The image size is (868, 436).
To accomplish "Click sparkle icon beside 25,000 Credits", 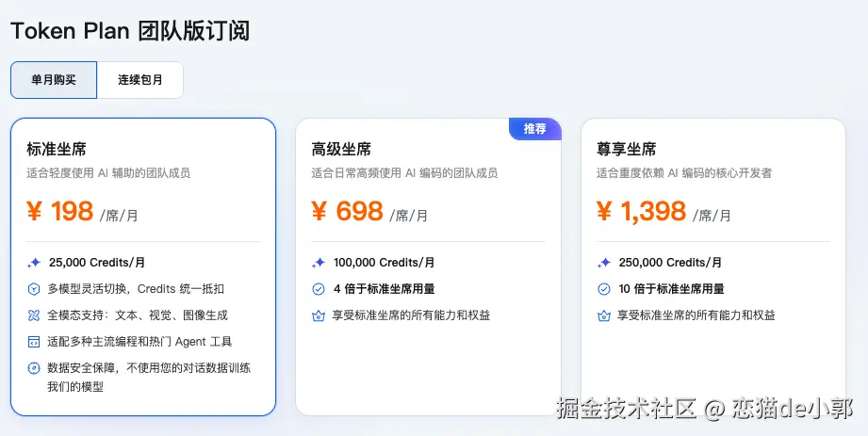I will pyautogui.click(x=34, y=263).
